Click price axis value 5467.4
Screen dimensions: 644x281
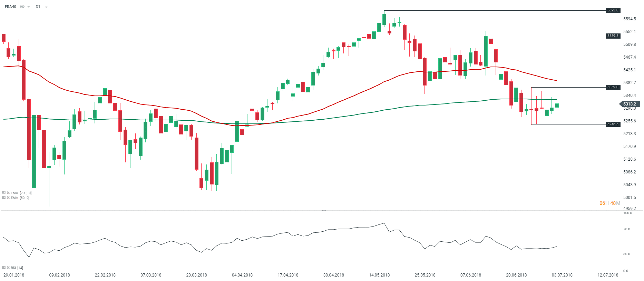(x=630, y=57)
